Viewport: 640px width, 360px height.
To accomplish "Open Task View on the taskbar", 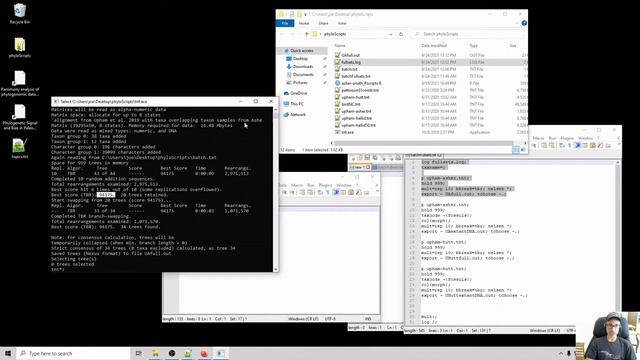I will pos(138,353).
